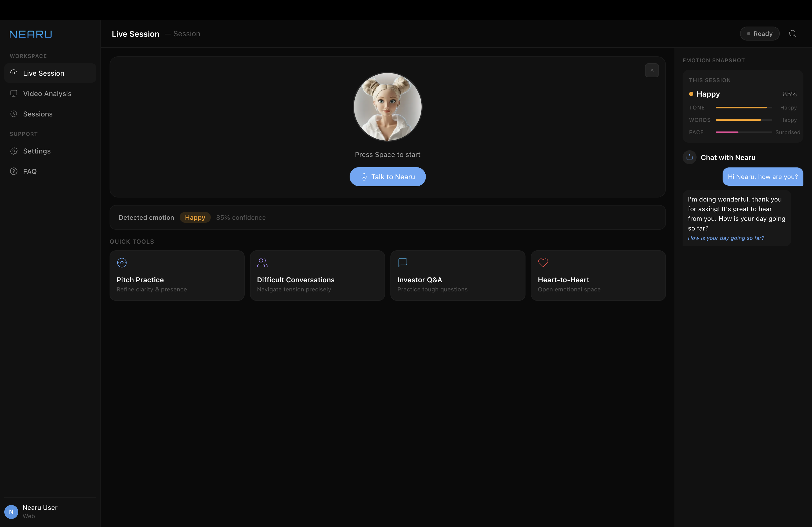Screen dimensions: 812x527
Task: Click the Heart-to-Heart heart icon
Action: click(543, 262)
